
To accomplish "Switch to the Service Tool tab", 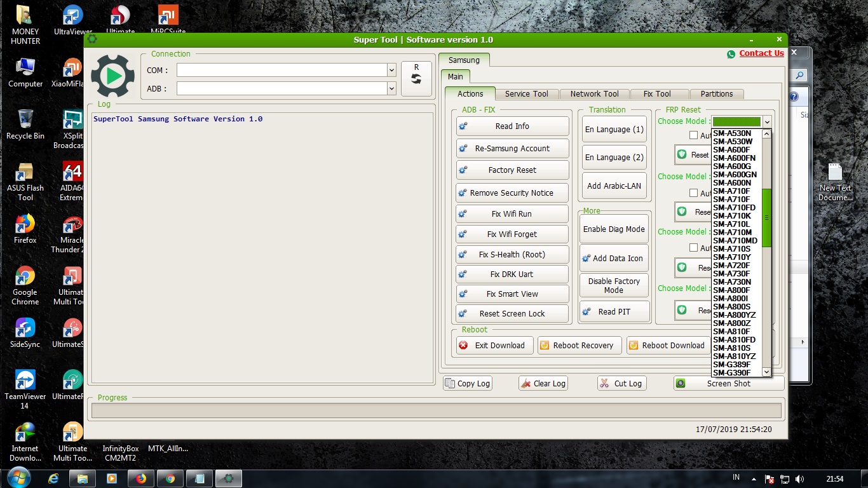I will (526, 94).
